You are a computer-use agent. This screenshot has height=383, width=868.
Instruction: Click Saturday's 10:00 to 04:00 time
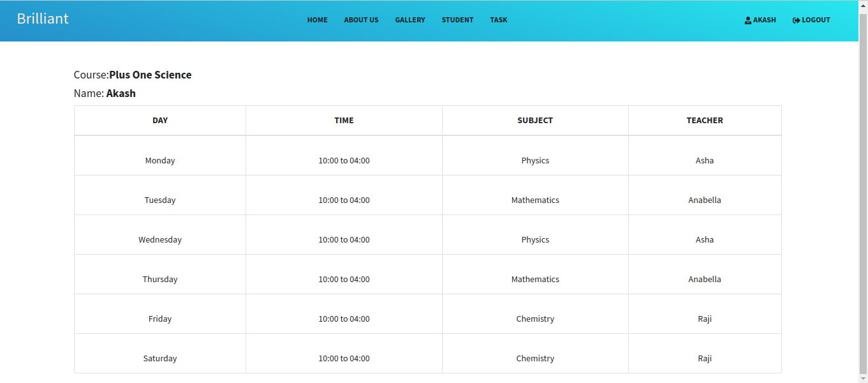tap(344, 358)
